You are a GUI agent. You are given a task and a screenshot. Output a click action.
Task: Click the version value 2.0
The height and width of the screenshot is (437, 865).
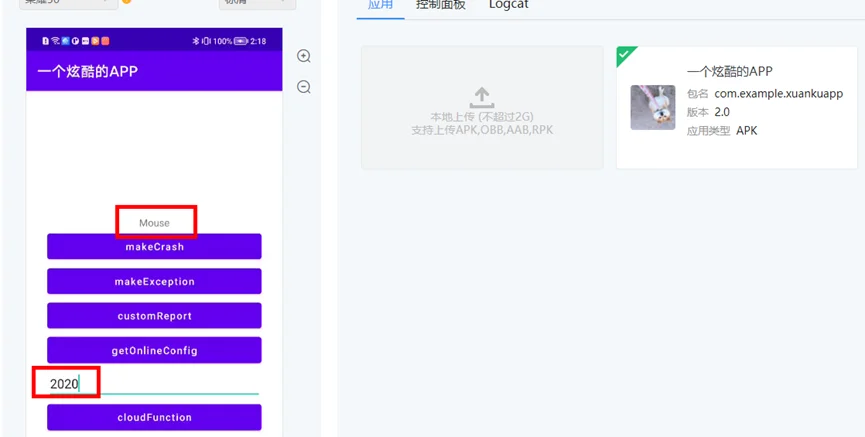click(722, 112)
